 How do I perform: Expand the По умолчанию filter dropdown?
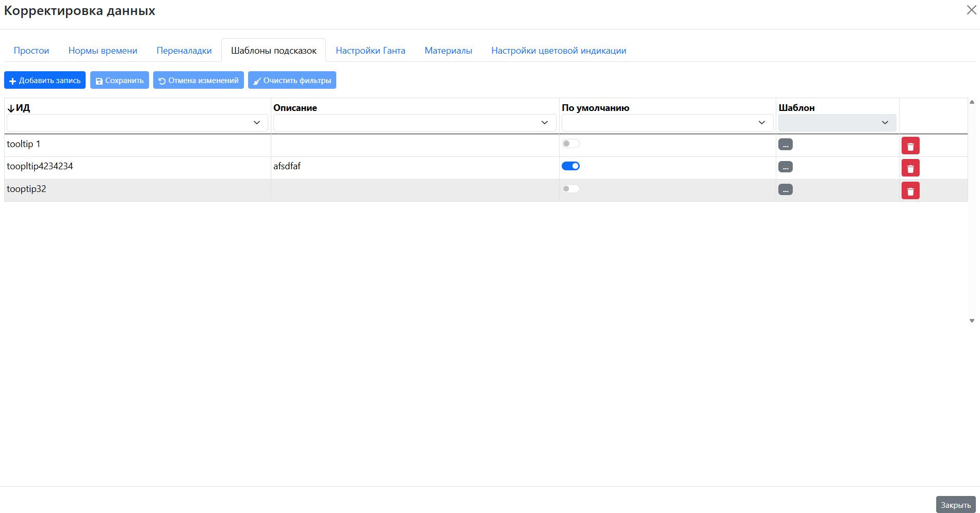coord(761,123)
